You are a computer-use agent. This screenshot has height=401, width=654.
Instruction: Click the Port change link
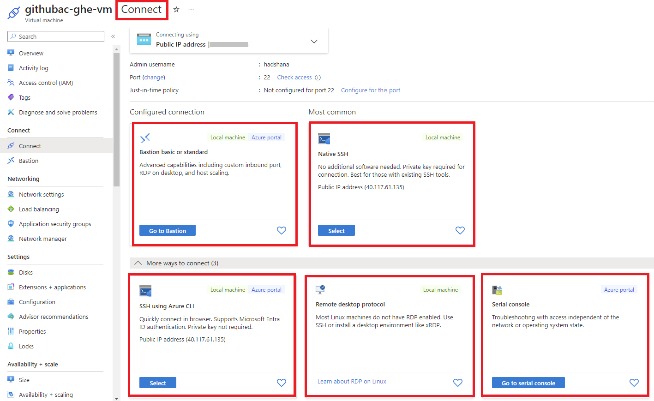(153, 77)
